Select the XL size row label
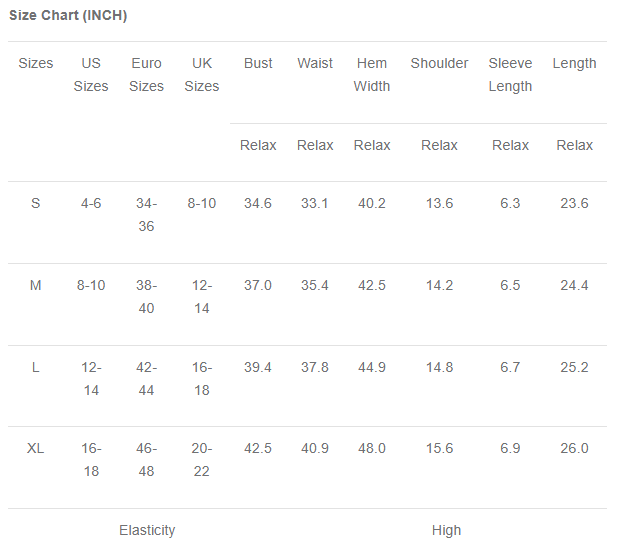This screenshot has width=619, height=556. pos(36,448)
